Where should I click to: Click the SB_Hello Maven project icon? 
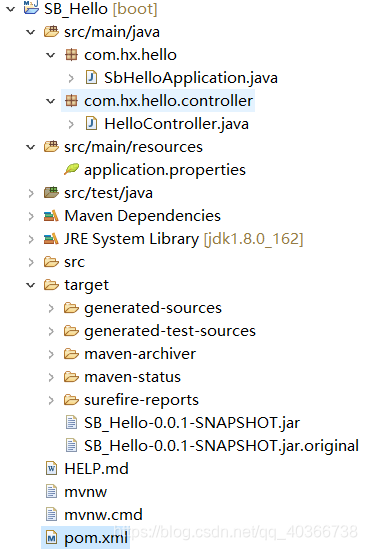pyautogui.click(x=31, y=7)
